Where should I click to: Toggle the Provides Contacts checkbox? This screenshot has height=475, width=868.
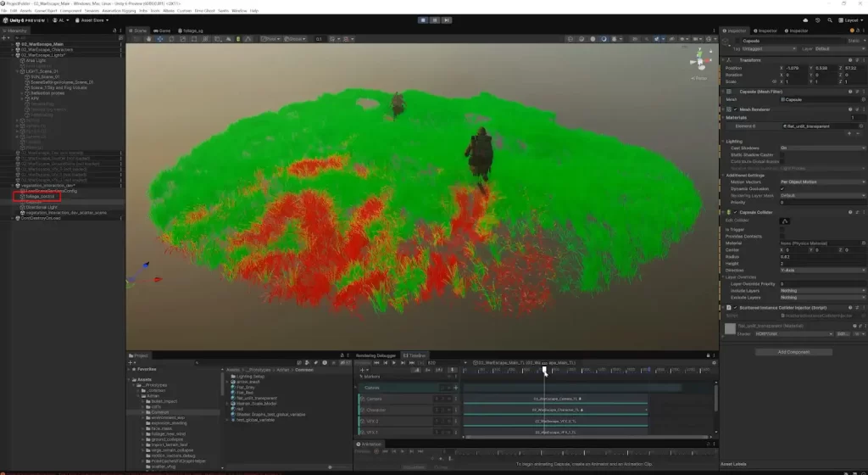782,236
